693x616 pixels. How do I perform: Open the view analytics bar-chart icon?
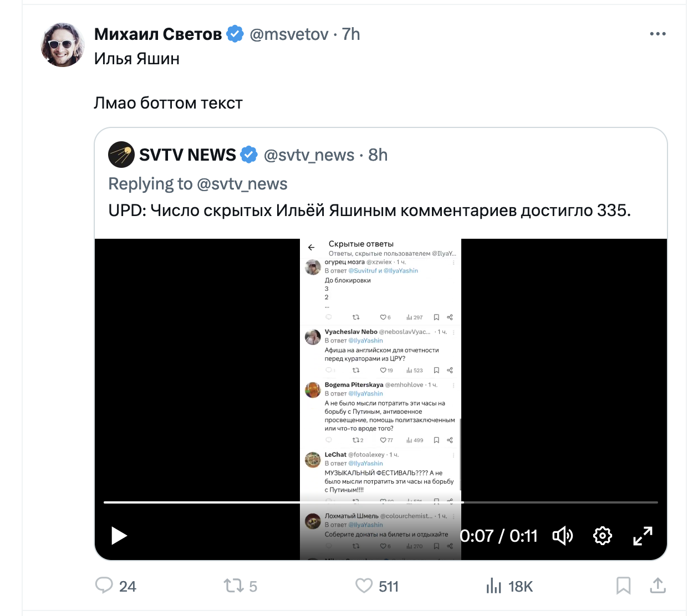click(x=493, y=586)
